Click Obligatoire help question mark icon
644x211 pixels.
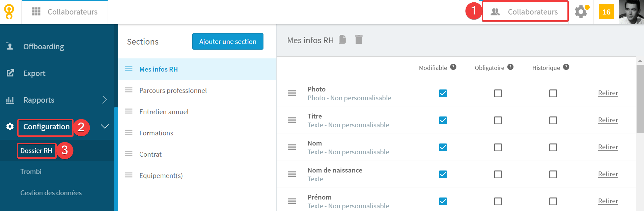(510, 67)
